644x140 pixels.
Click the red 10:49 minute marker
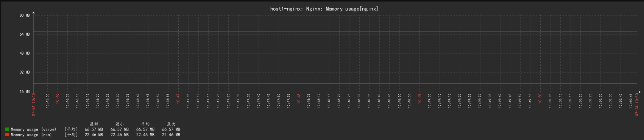pyautogui.click(x=419, y=98)
